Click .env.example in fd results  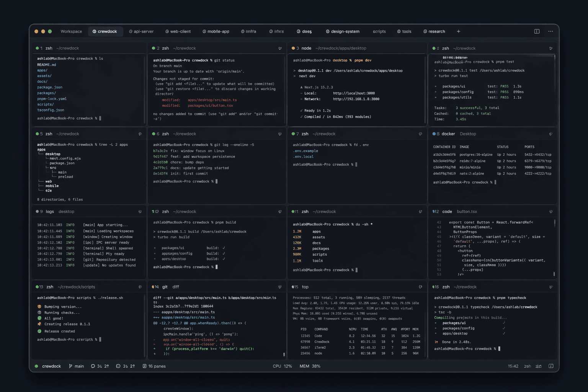tap(305, 151)
